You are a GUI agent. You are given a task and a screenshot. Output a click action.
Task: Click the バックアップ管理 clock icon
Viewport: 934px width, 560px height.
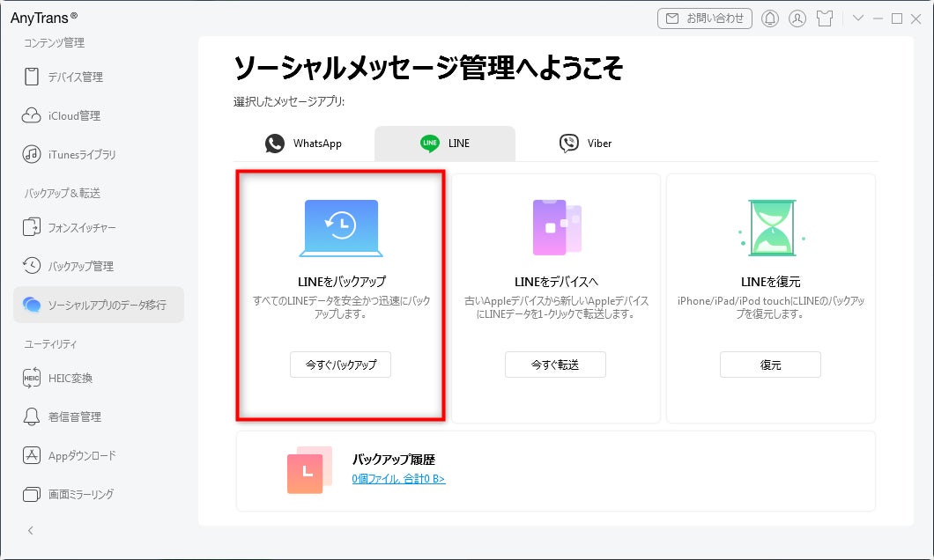pyautogui.click(x=32, y=265)
